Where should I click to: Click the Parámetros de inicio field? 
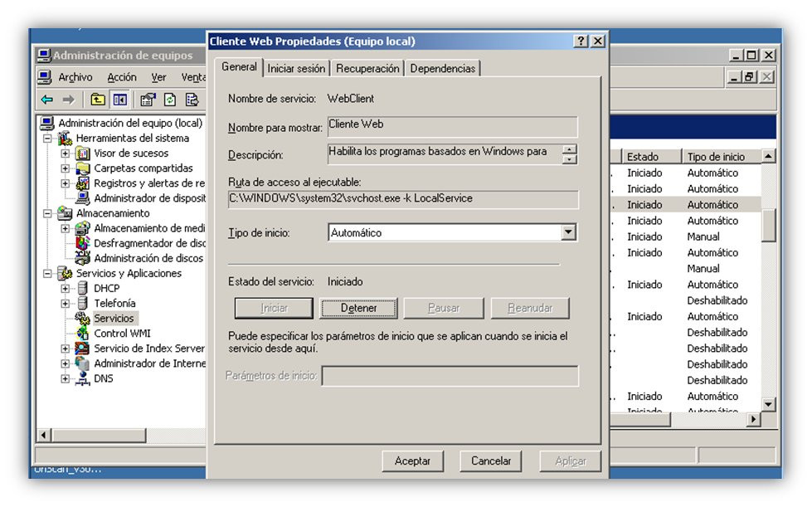450,376
